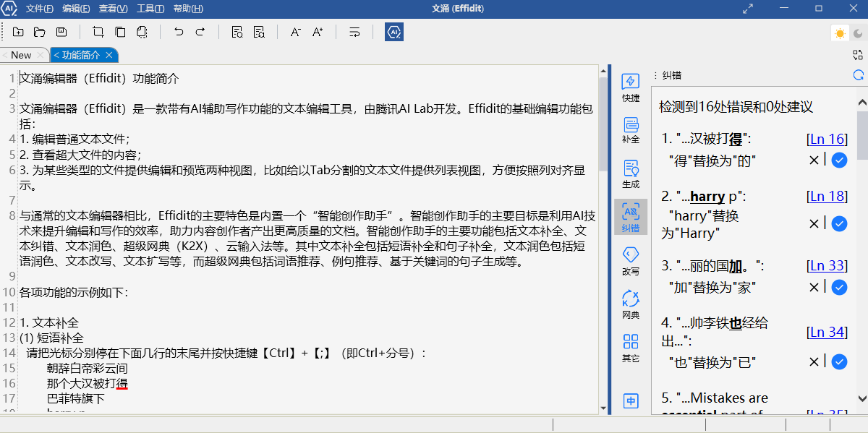Toggle word wrap on the toolbar
The image size is (868, 433).
click(354, 32)
